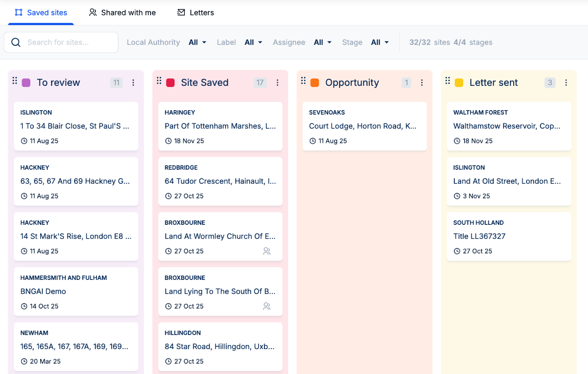Open the three-dot menu on the Opportunity column

pos(422,83)
